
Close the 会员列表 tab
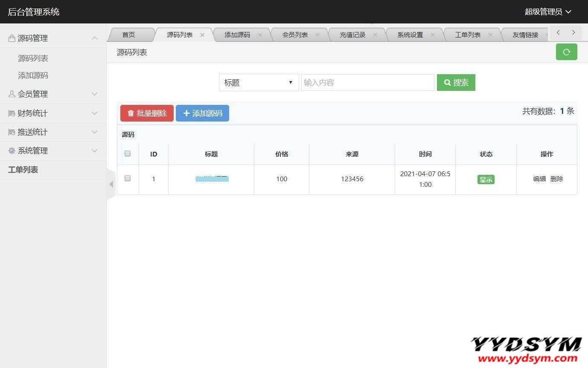pyautogui.click(x=317, y=35)
